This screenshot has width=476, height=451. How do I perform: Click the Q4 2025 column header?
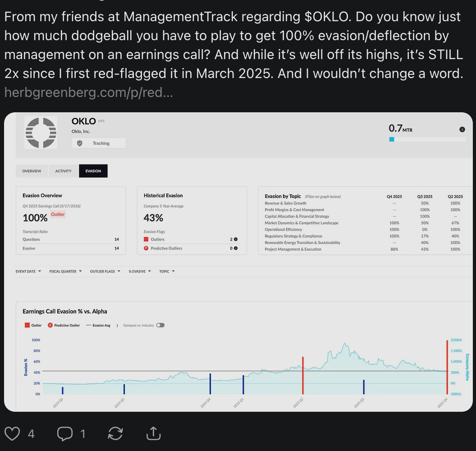tap(394, 197)
